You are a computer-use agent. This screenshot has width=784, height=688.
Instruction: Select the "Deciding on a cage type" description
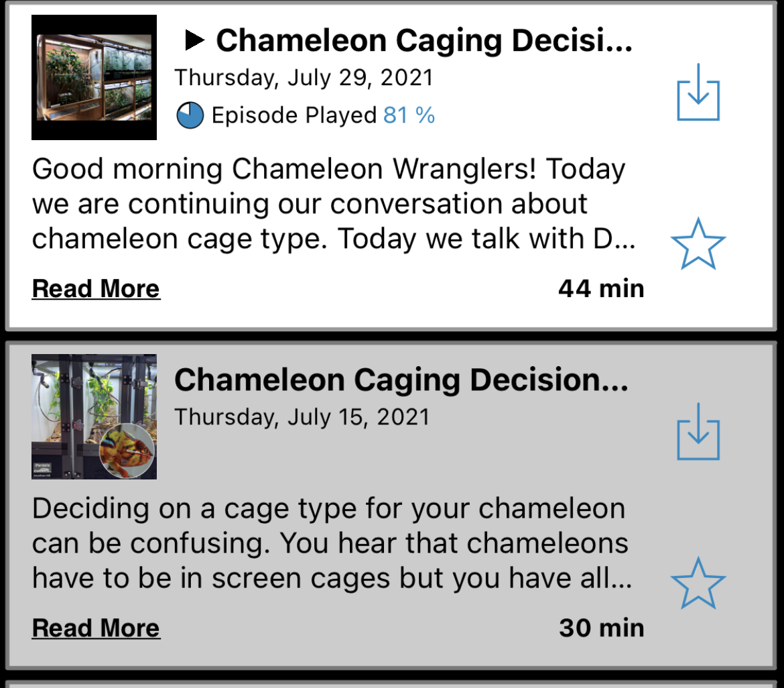[x=332, y=543]
